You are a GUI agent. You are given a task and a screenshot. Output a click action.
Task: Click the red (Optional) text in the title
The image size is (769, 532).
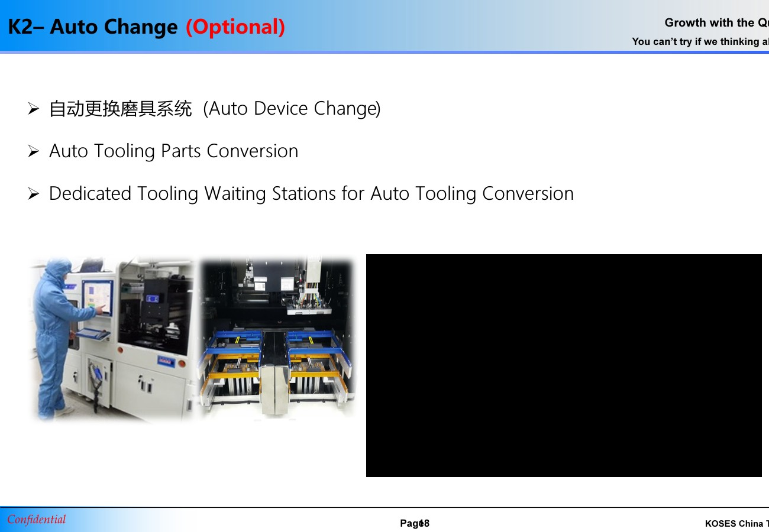(x=235, y=27)
